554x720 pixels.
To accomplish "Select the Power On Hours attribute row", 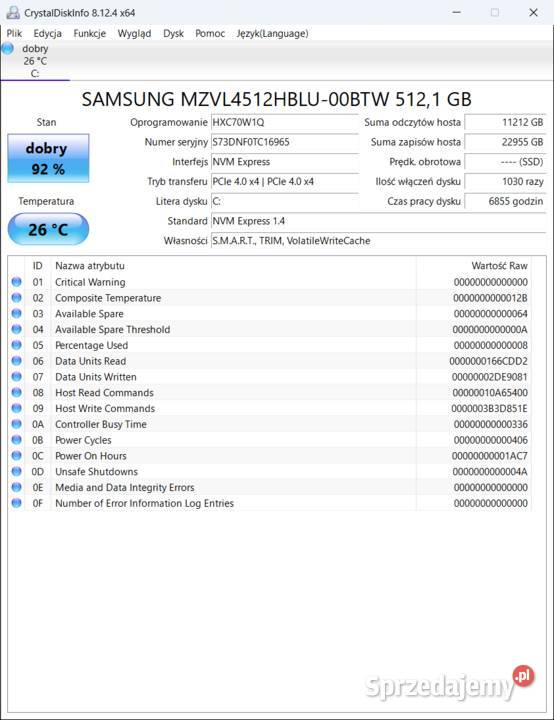I will 270,456.
